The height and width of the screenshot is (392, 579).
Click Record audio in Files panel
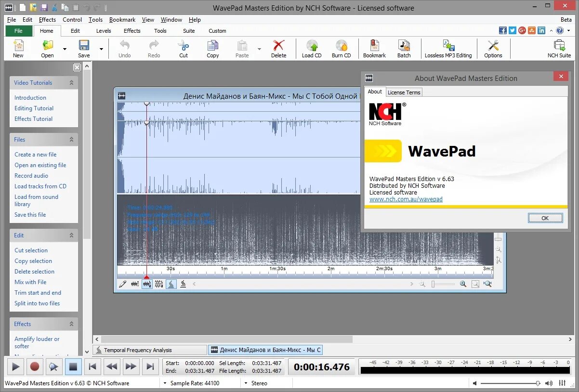coord(31,176)
